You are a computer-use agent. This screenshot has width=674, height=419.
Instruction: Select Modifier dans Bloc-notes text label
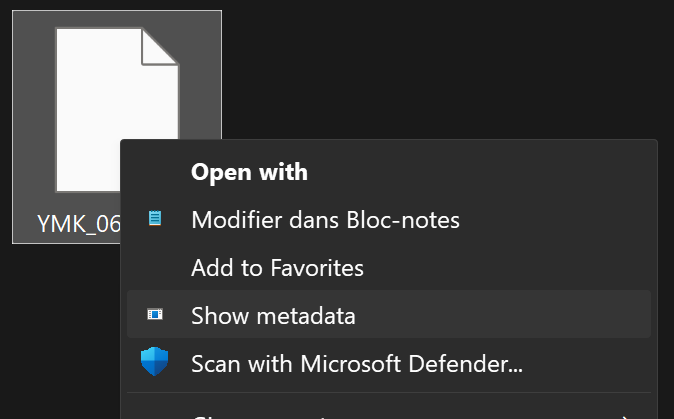coord(325,219)
